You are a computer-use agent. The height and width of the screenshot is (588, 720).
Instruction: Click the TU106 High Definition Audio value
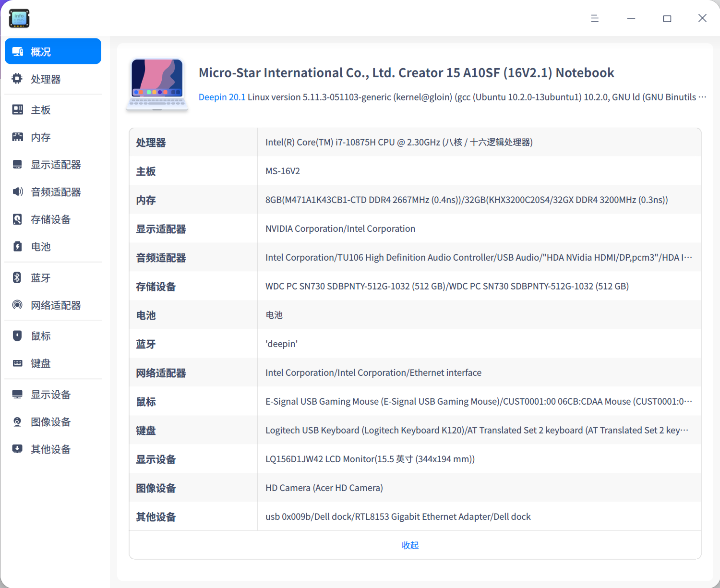click(x=479, y=257)
